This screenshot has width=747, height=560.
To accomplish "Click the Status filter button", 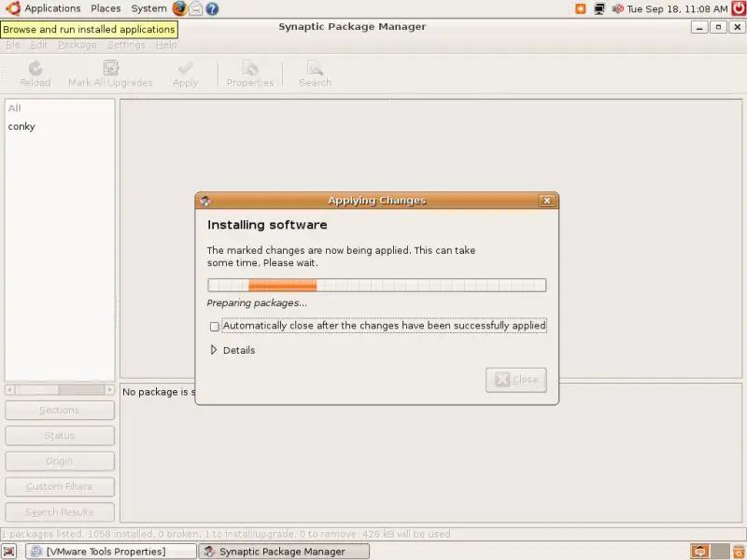I will (x=60, y=436).
